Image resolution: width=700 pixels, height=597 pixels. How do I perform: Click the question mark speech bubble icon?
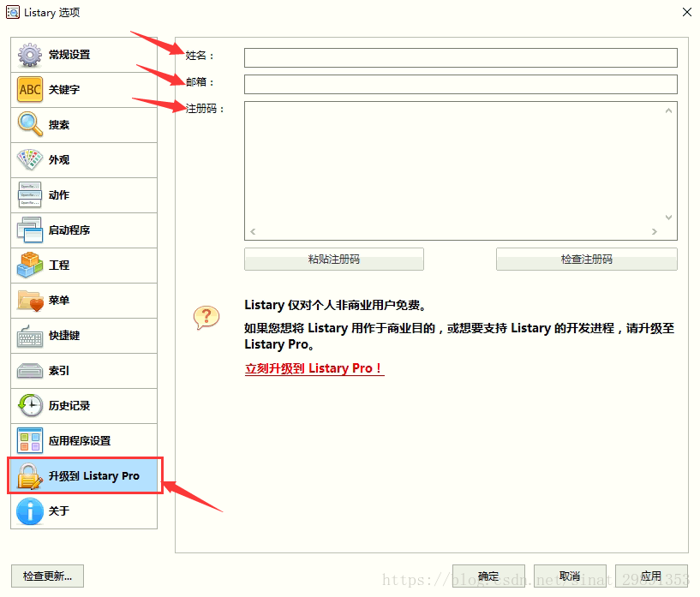click(206, 318)
